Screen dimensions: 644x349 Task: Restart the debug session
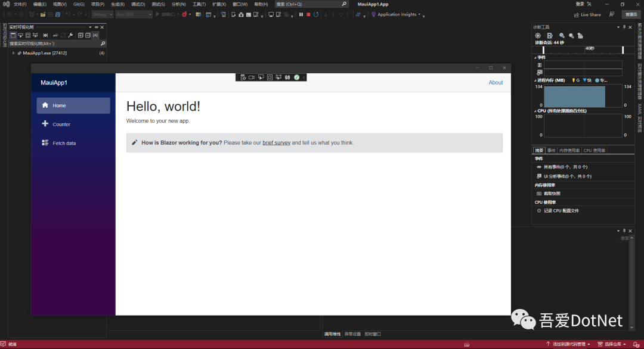point(316,14)
